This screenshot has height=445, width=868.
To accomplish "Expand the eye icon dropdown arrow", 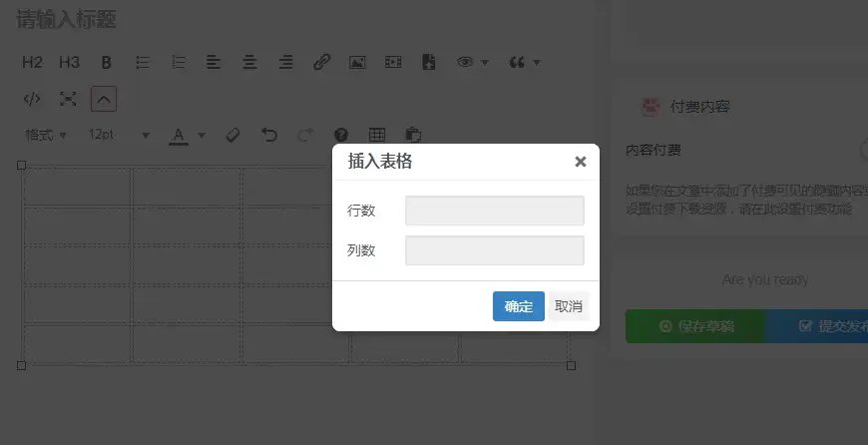I will (x=485, y=63).
